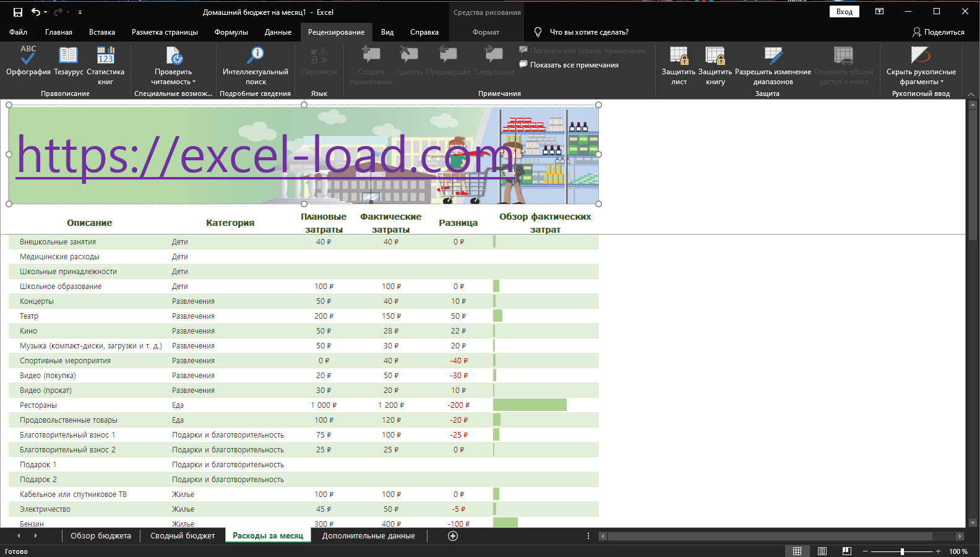Add a new sheet with the plus icon
The image size is (980, 557).
(453, 536)
